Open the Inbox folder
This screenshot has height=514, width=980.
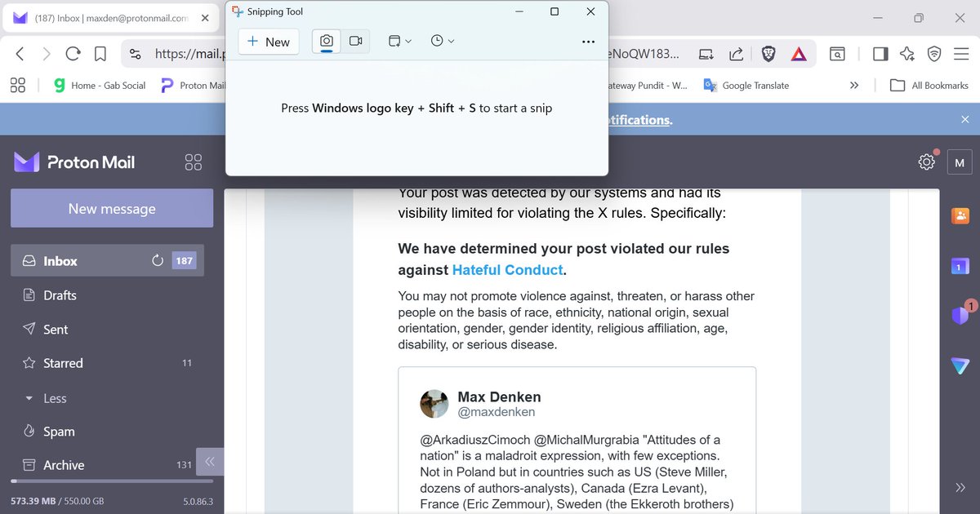click(x=107, y=261)
